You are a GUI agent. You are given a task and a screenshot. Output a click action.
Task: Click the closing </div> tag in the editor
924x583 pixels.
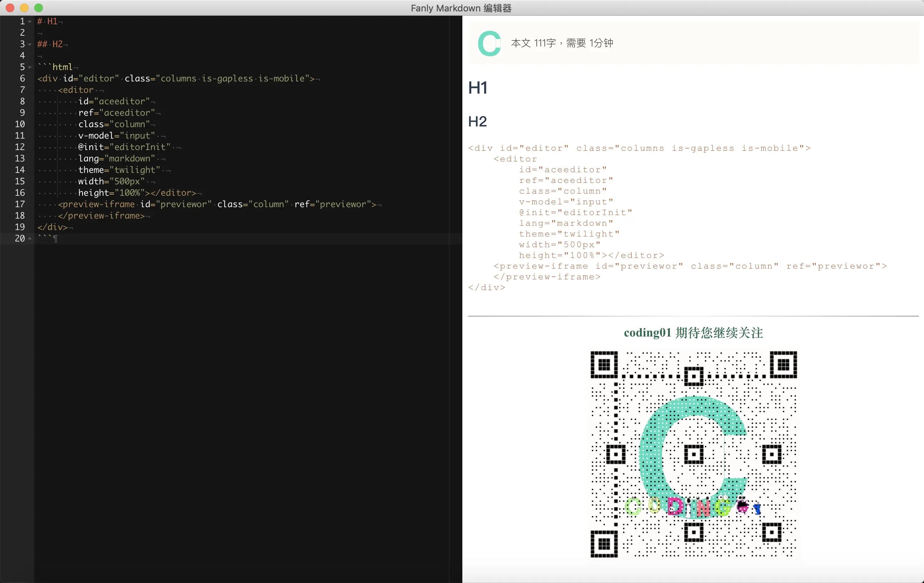click(x=53, y=227)
